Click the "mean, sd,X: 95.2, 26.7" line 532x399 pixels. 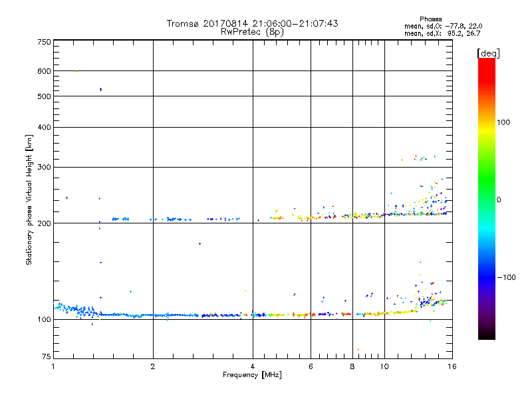tap(442, 34)
